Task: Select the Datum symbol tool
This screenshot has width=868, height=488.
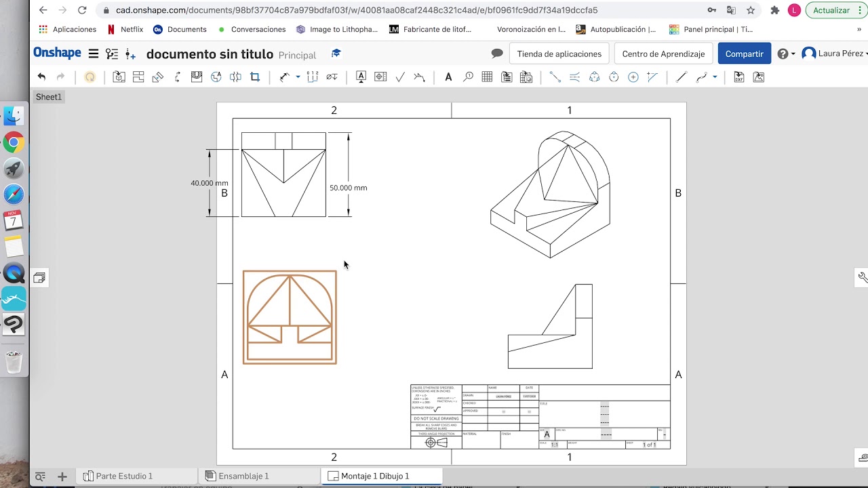Action: 361,77
